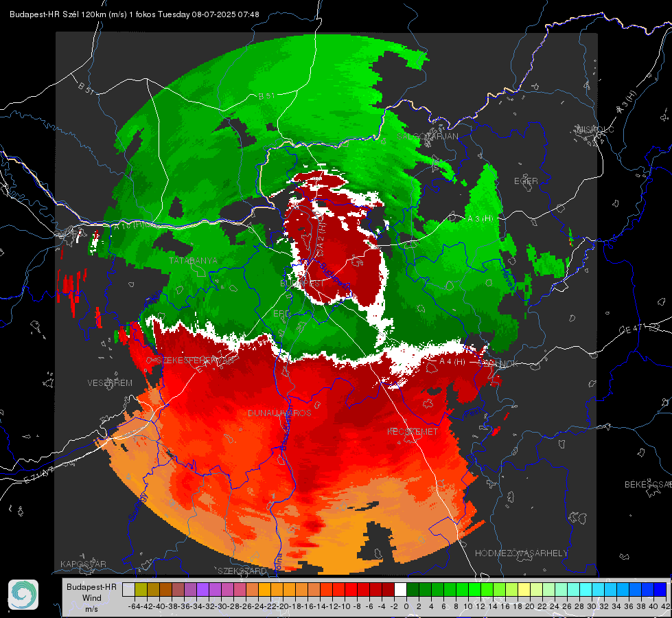
Task: Click the '10' legend value
Action: pyautogui.click(x=468, y=606)
